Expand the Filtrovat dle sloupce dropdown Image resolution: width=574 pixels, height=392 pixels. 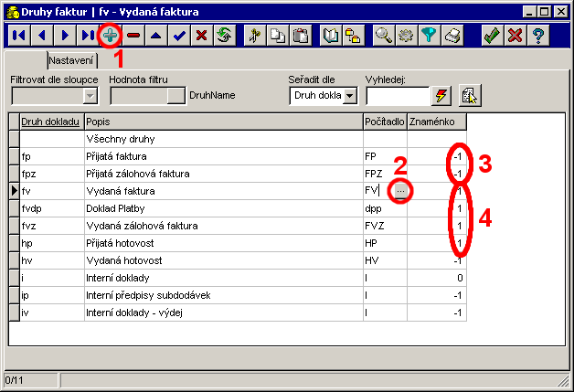coord(90,95)
